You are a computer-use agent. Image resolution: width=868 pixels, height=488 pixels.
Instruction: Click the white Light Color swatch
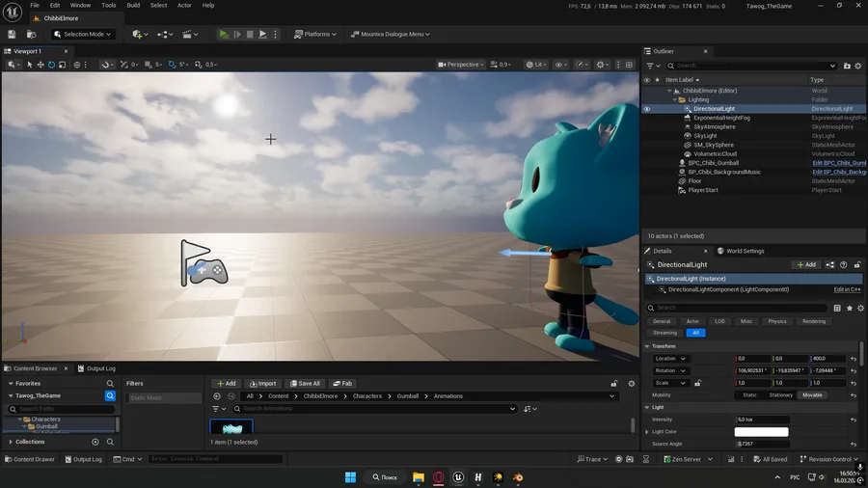761,432
